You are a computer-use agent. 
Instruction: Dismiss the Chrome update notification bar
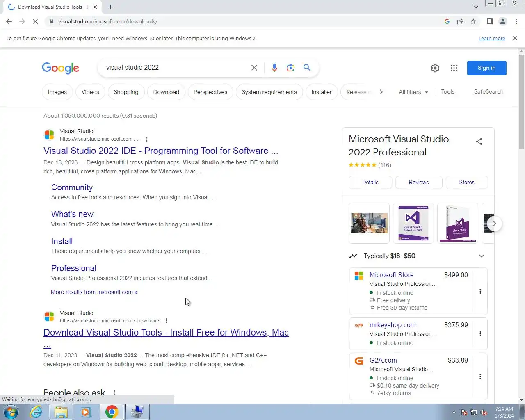pyautogui.click(x=515, y=38)
